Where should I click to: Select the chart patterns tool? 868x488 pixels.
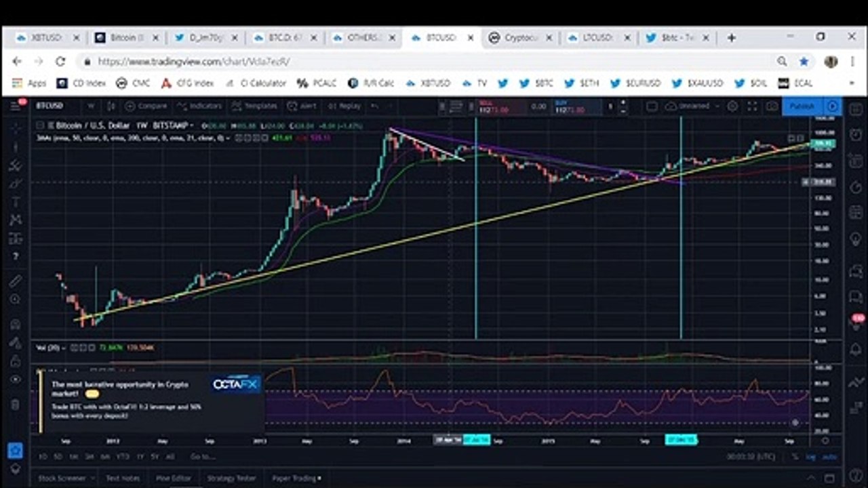(16, 220)
